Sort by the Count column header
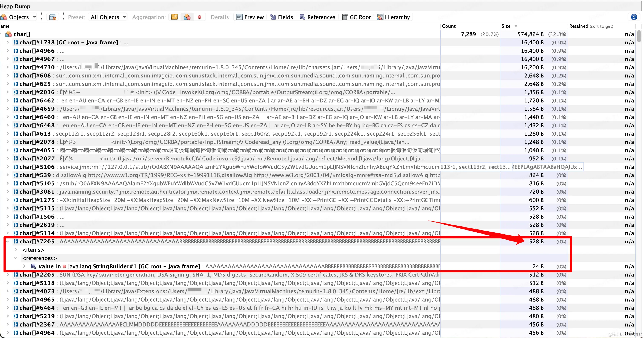Screen dimensions: 644x338 [x=448, y=26]
